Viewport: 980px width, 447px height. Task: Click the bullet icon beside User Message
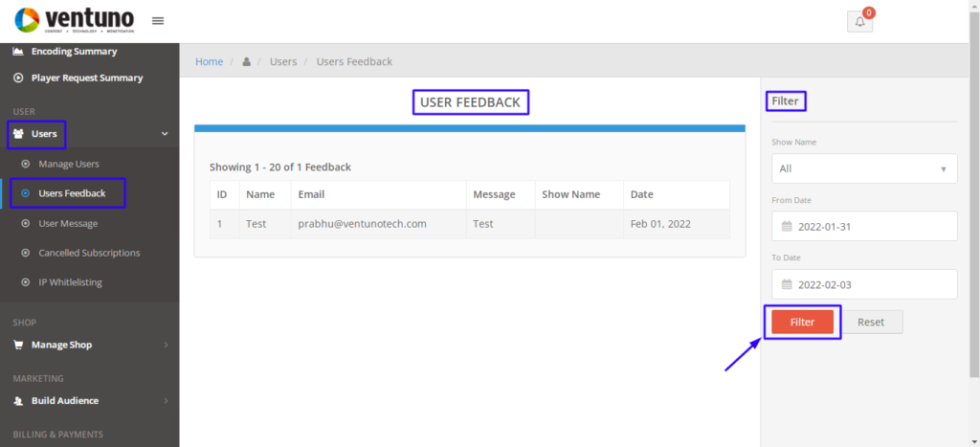click(26, 224)
